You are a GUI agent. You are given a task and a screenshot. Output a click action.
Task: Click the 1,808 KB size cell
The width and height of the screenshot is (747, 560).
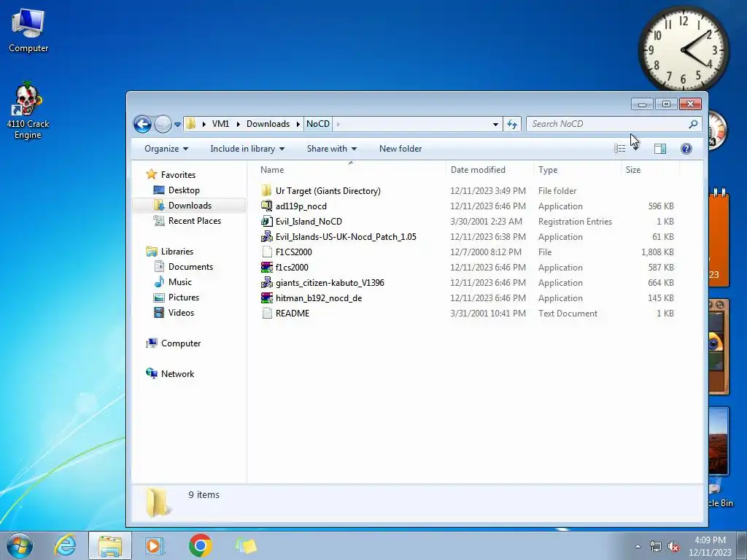[x=657, y=252]
